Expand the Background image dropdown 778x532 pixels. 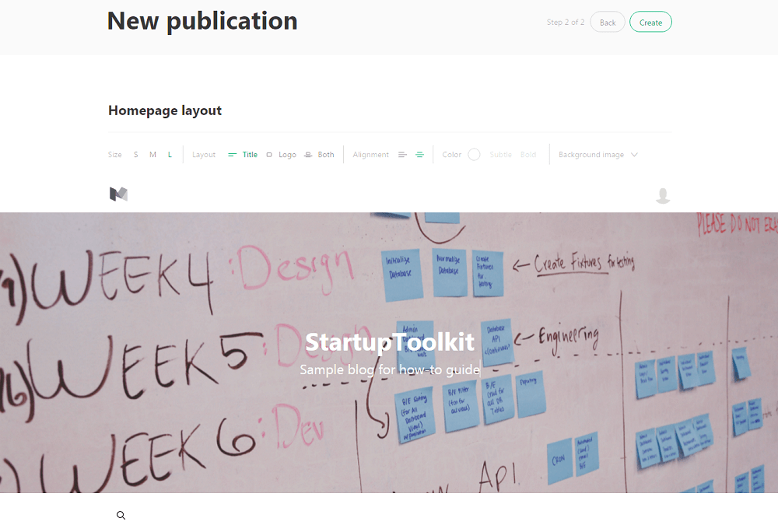tap(598, 155)
